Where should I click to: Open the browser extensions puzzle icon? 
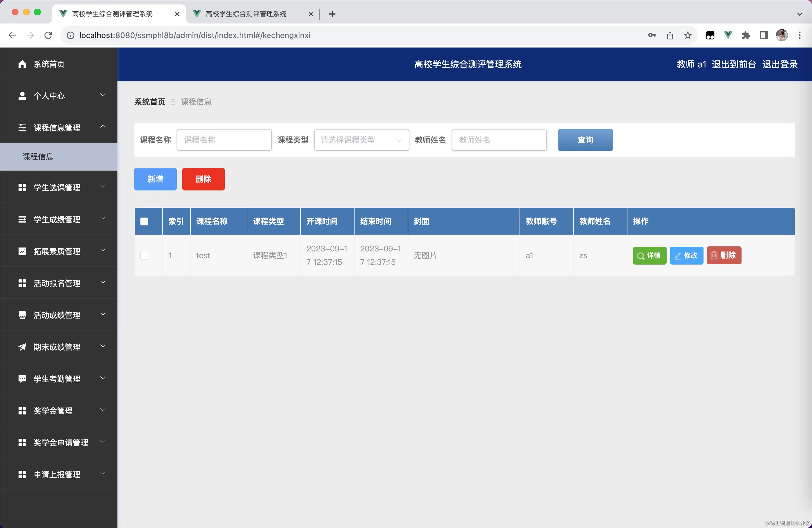coord(746,35)
